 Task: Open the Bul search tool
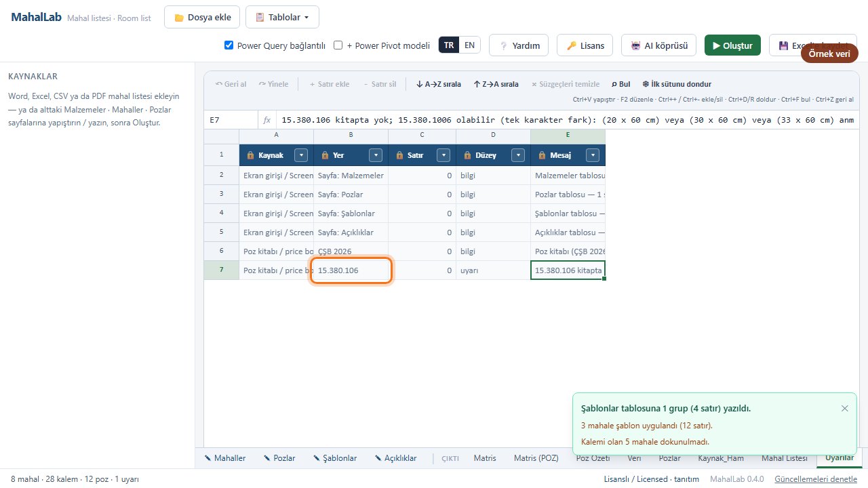click(620, 84)
